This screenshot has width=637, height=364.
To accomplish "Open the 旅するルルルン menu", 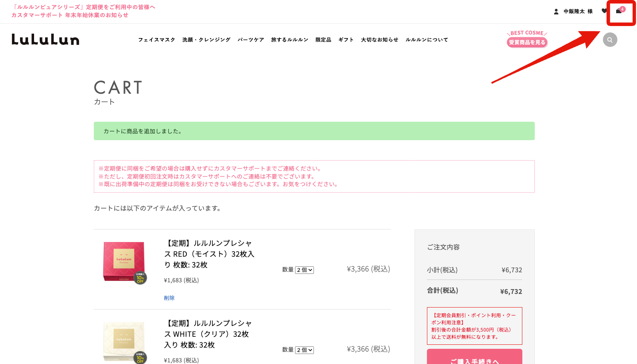I will [x=289, y=40].
